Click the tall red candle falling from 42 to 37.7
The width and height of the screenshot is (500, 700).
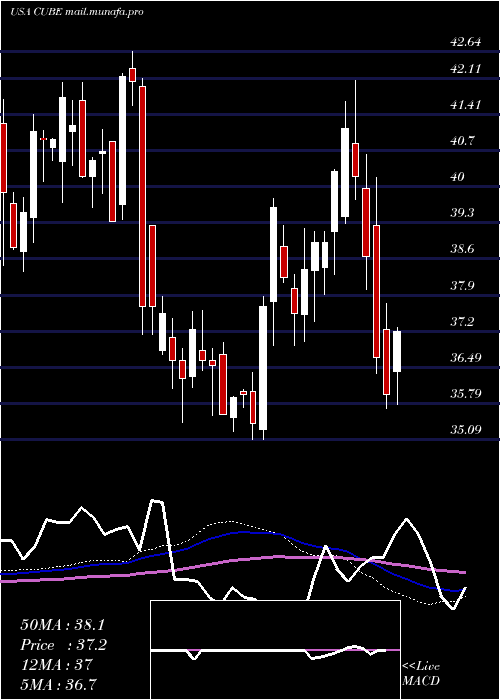tap(142, 196)
